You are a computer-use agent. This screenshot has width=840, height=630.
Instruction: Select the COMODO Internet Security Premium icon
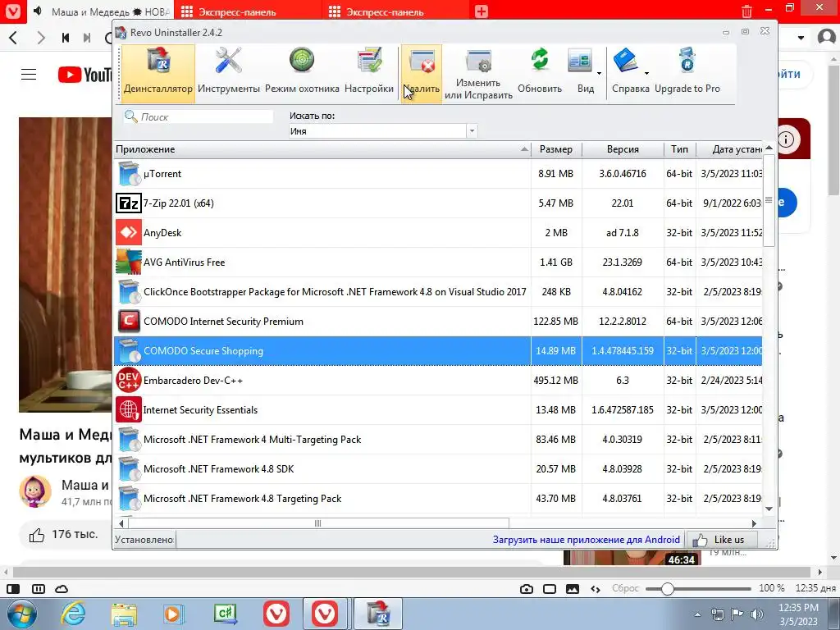click(129, 322)
